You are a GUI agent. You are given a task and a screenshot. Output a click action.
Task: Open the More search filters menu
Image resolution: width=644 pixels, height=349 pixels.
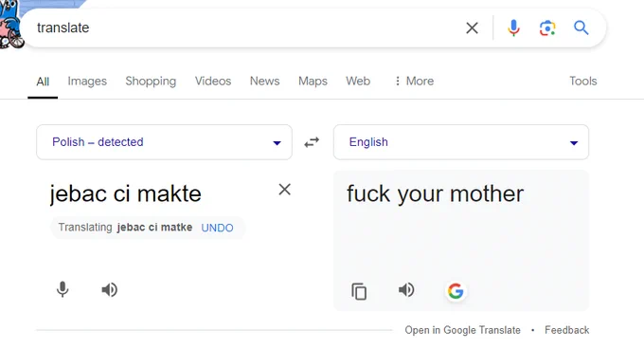tap(414, 81)
